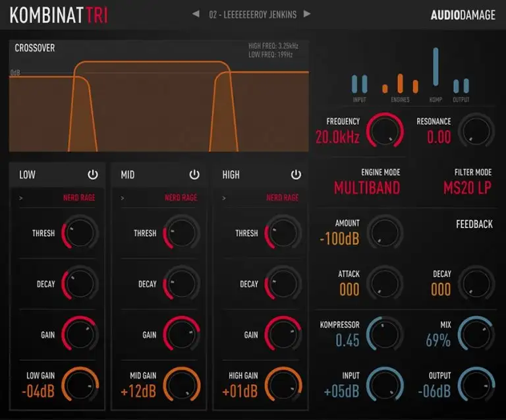Click the MID band DECAY knob
Image resolution: width=506 pixels, height=420 pixels.
(181, 283)
